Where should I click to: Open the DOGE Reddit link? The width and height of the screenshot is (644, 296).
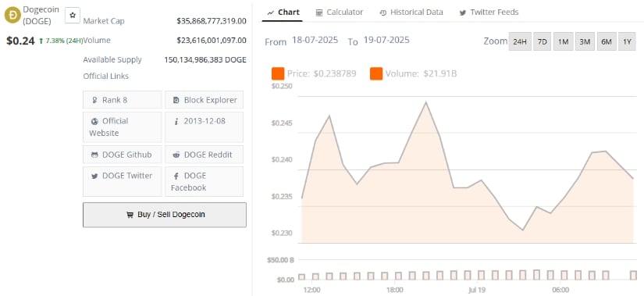coord(204,155)
